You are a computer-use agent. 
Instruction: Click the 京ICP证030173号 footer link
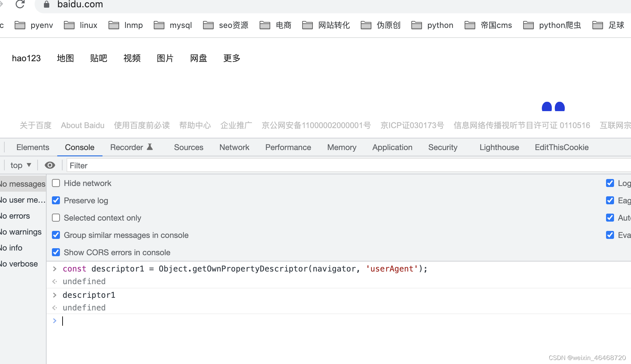tap(412, 125)
